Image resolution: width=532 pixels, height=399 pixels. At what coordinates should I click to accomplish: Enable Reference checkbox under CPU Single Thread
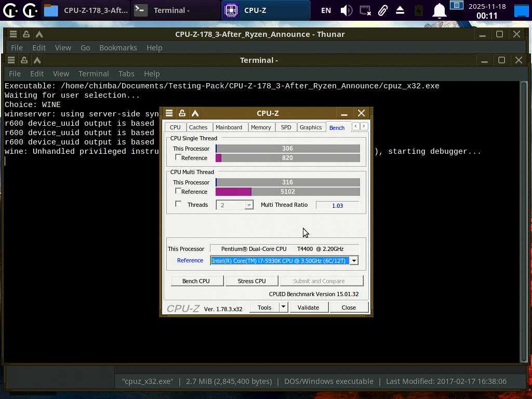[x=178, y=157]
